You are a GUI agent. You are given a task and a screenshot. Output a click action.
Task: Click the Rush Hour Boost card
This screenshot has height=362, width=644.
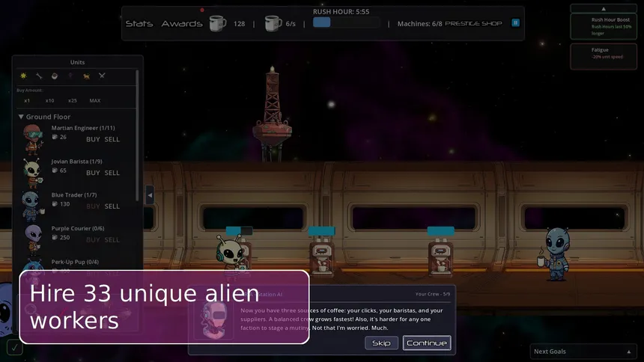point(604,26)
